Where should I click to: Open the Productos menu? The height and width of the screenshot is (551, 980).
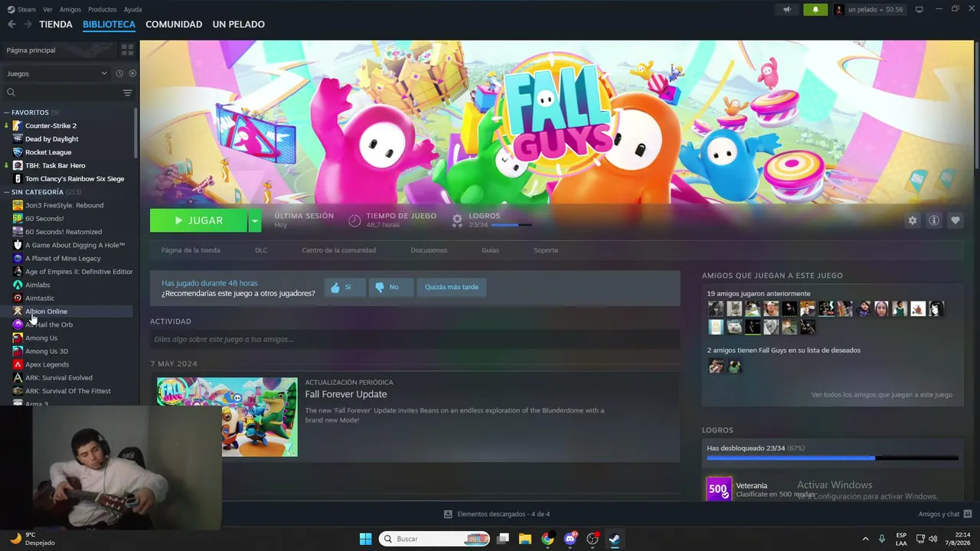tap(103, 9)
